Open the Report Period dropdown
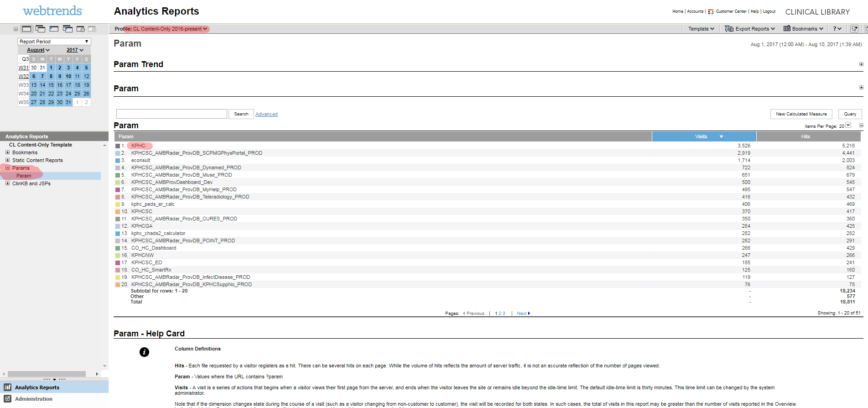 click(54, 42)
